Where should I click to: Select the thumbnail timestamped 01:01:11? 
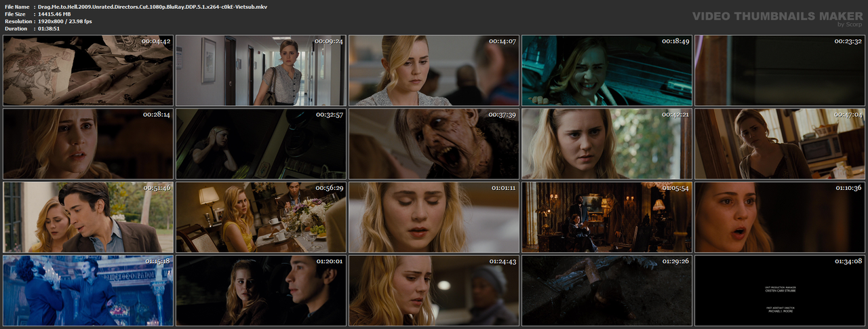(x=434, y=217)
